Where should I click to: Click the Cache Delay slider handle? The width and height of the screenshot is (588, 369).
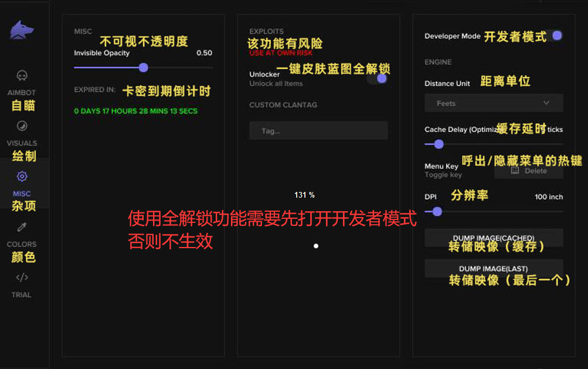pyautogui.click(x=439, y=144)
